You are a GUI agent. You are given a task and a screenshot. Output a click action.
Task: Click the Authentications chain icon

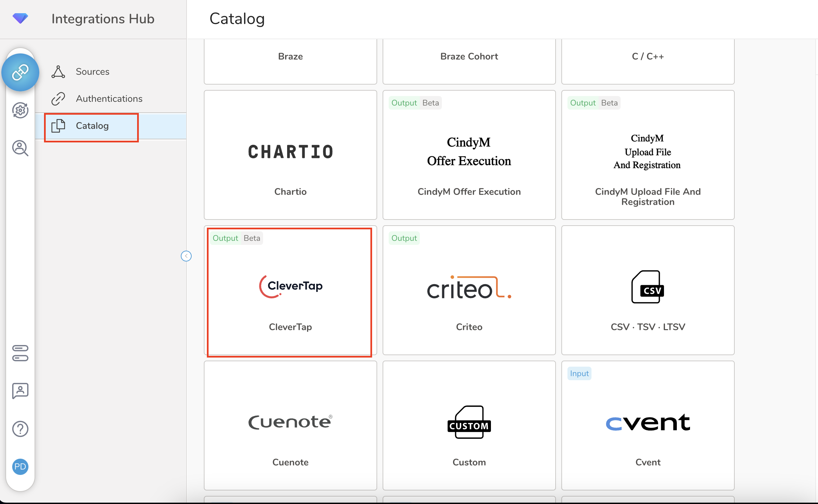point(58,99)
